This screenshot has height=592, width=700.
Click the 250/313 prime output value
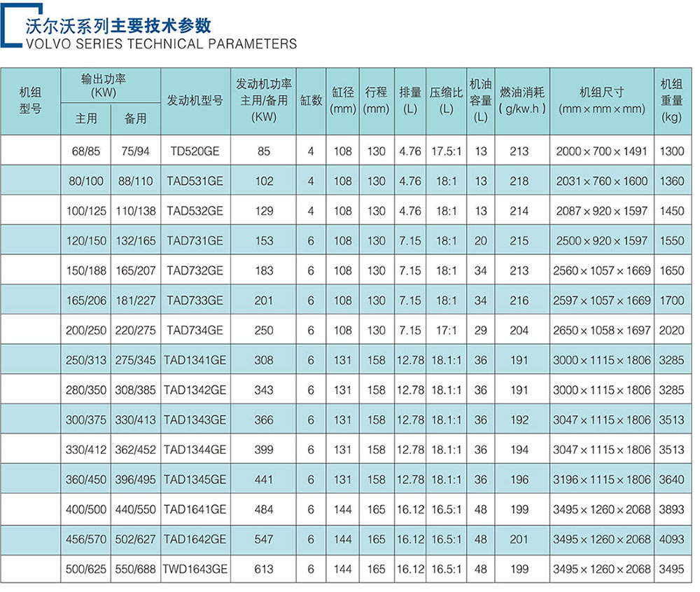pyautogui.click(x=86, y=361)
